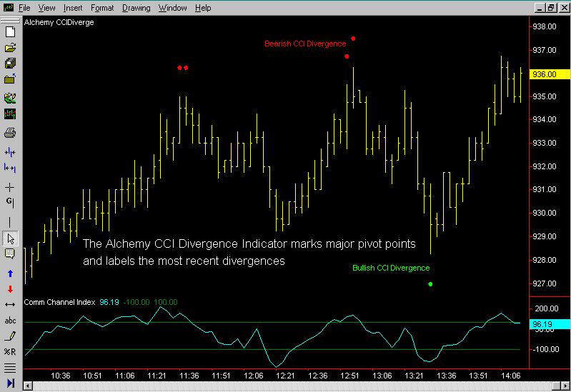Click the horizontal scrollbar left arrow
Viewport: 571px width, 392px height.
[28, 386]
